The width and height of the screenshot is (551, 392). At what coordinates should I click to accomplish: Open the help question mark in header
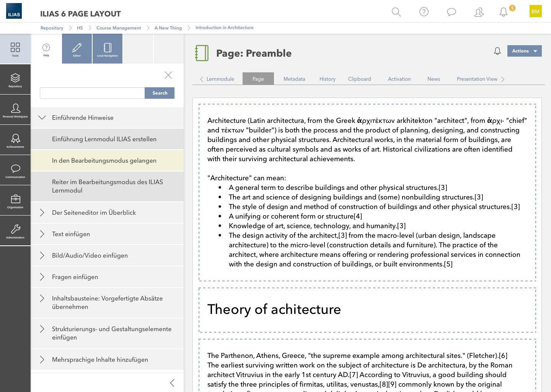[x=424, y=12]
